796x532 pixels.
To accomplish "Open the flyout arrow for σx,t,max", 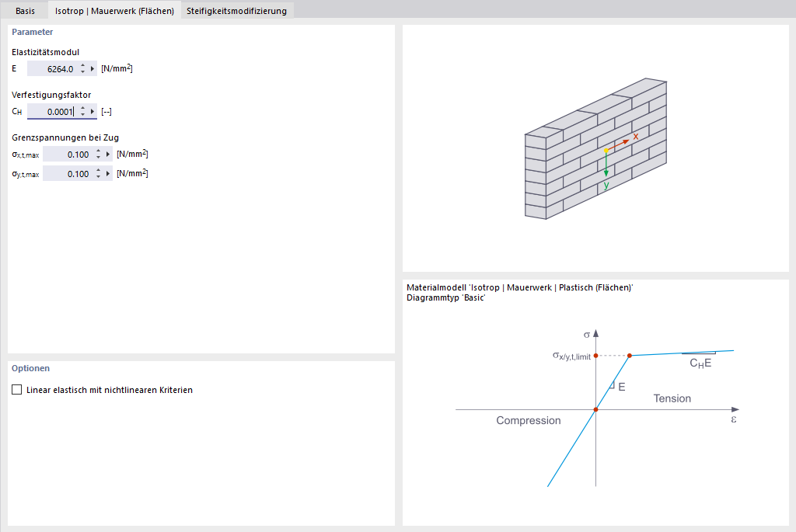I will (x=107, y=153).
